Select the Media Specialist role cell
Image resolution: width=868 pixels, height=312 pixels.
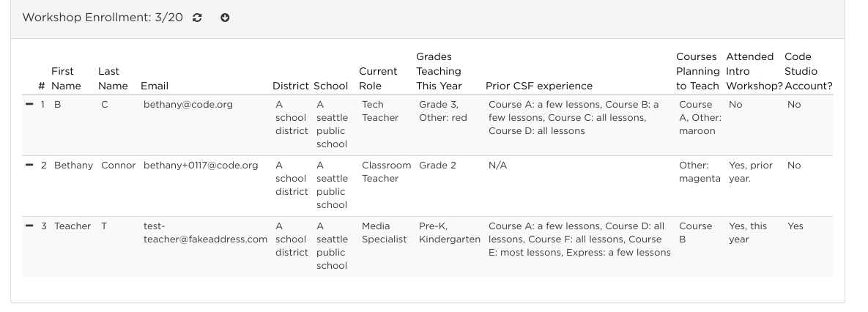[x=384, y=233]
